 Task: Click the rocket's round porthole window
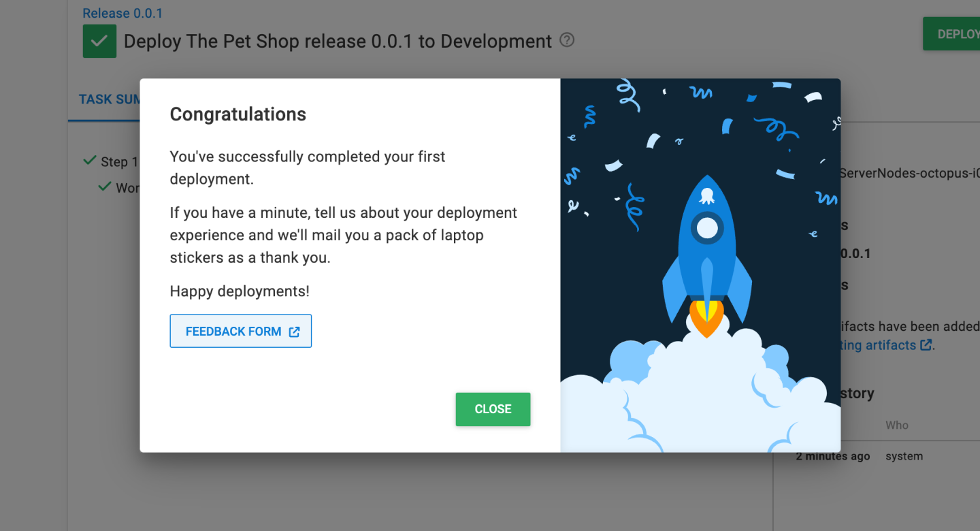coord(707,228)
